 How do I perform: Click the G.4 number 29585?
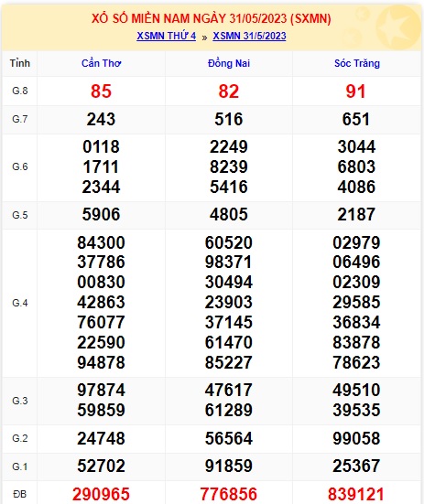[356, 302]
